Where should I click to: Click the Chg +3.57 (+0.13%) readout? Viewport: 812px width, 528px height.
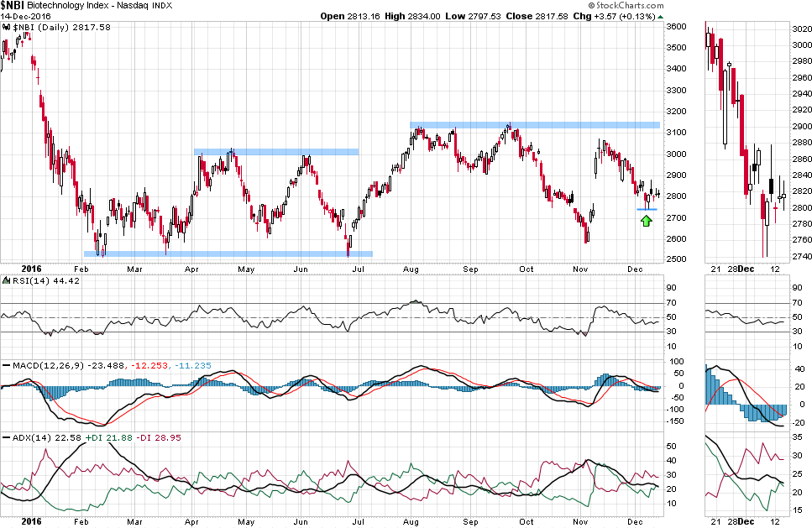click(x=614, y=16)
